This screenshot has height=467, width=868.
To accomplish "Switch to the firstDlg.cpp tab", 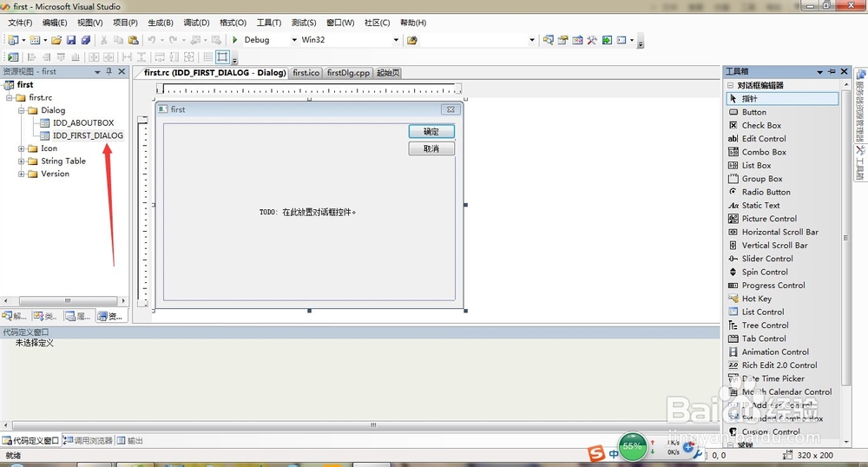I will 348,73.
